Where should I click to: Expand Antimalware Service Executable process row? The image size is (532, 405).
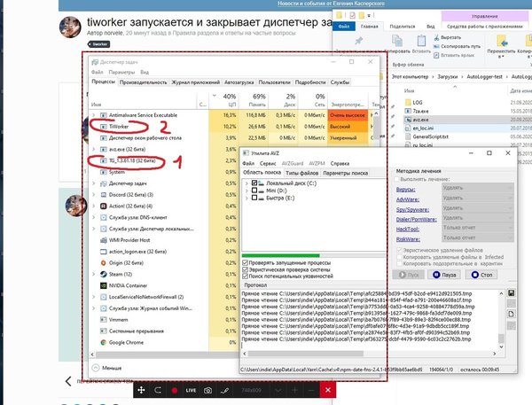coord(94,115)
